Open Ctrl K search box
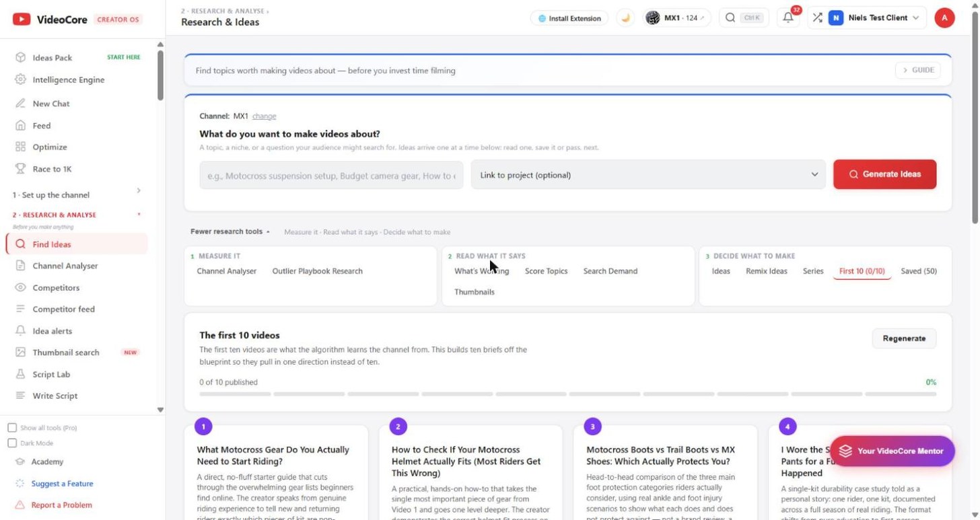Screen dimensions: 980x520 pyautogui.click(x=744, y=18)
